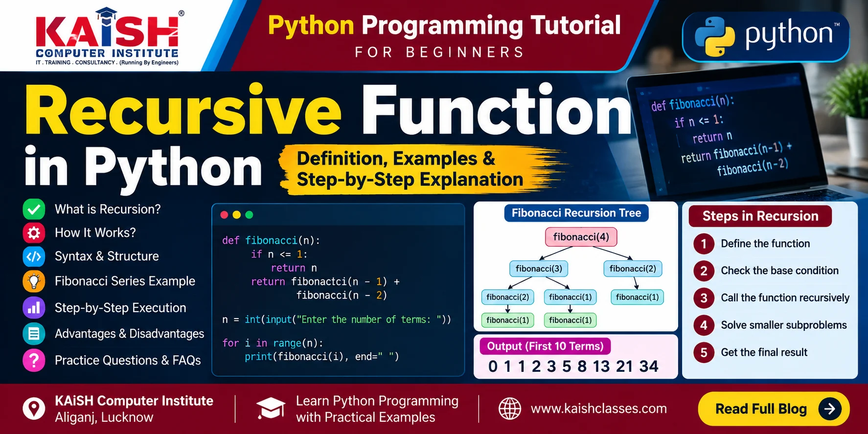Click the blue code brackets icon for Syntax & Structure
This screenshot has height=434, width=868.
click(x=34, y=256)
